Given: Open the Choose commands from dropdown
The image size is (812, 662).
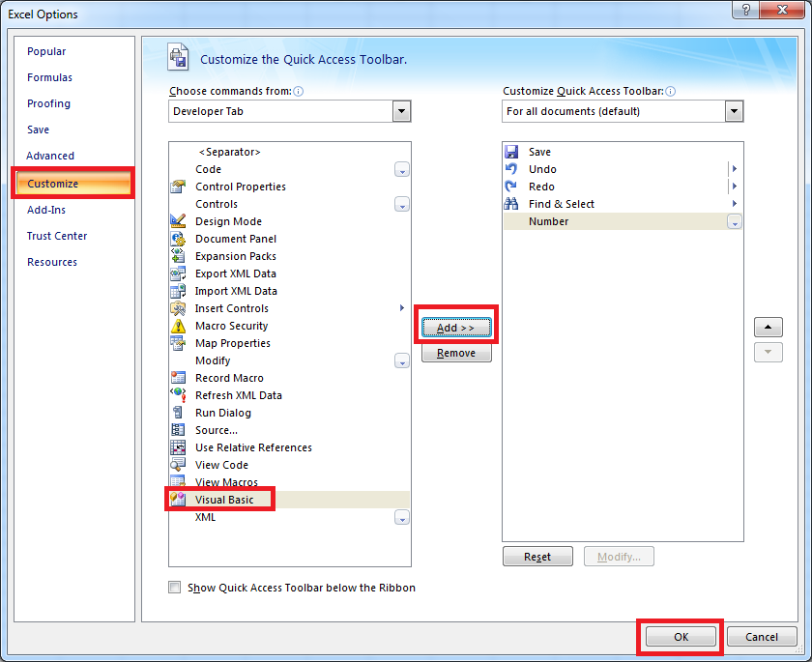Looking at the screenshot, I should pyautogui.click(x=401, y=111).
